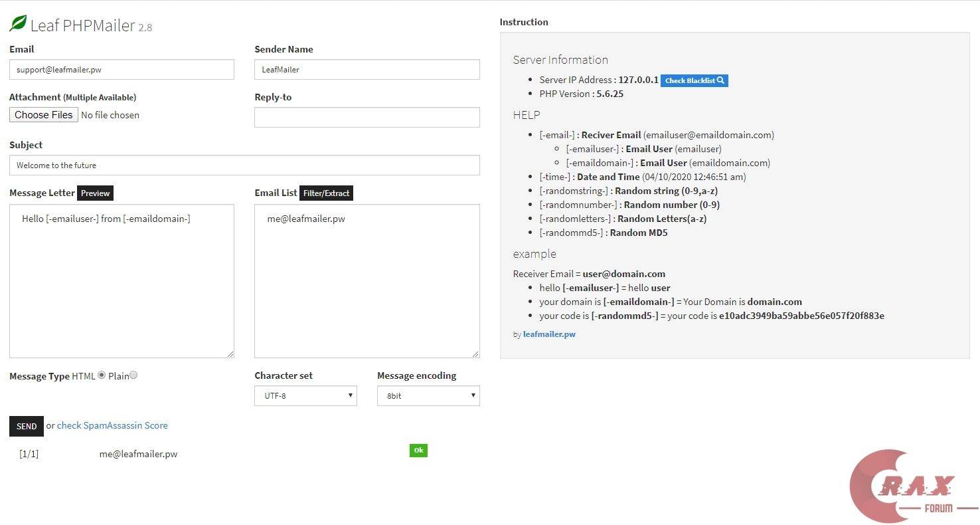Screen dimensions: 980x525
Task: Click inside the Message Letter textarea
Action: tap(122, 286)
